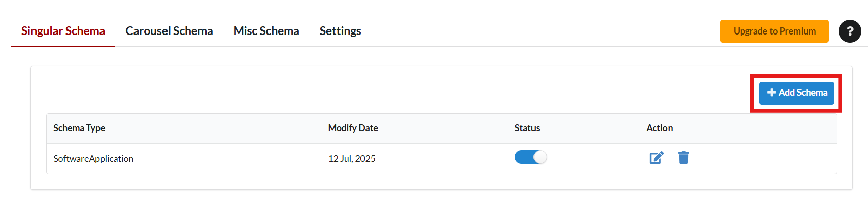Open the Misc Schema tab

pos(266,31)
